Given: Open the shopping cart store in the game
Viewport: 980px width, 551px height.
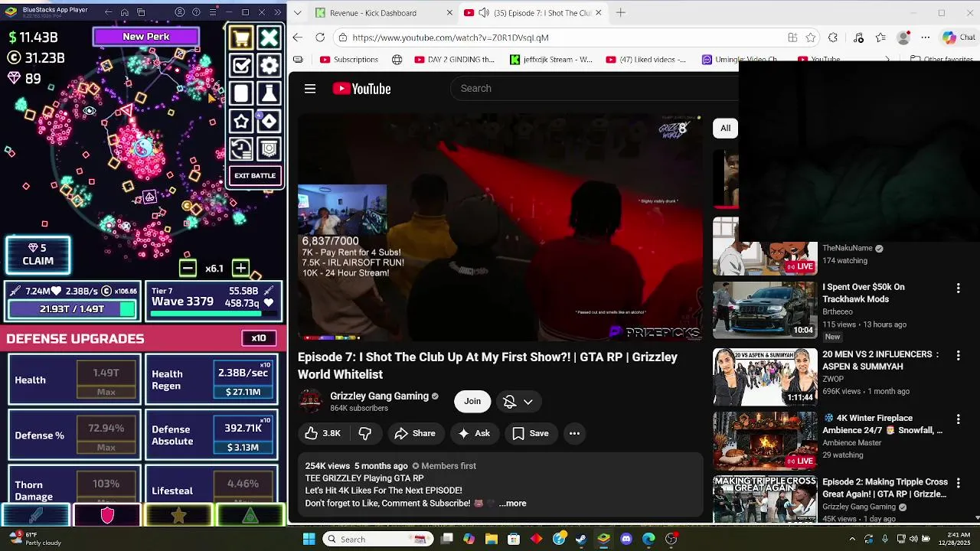Looking at the screenshot, I should [241, 37].
